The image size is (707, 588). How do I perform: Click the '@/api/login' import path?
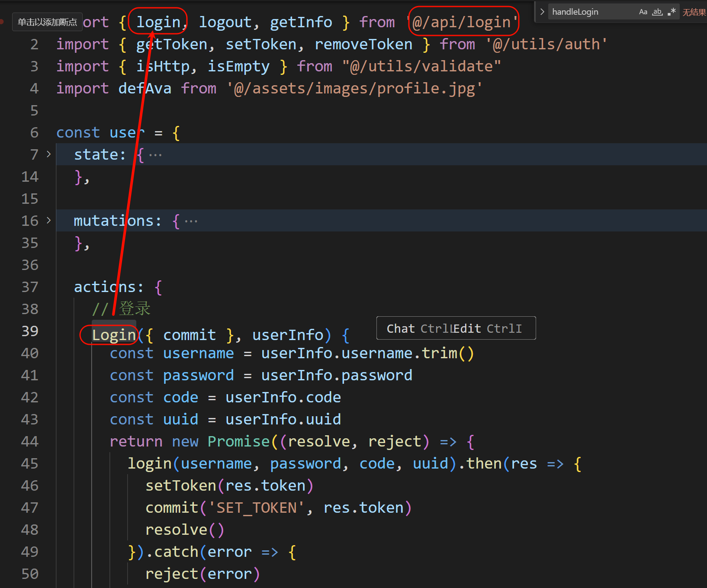coord(463,22)
